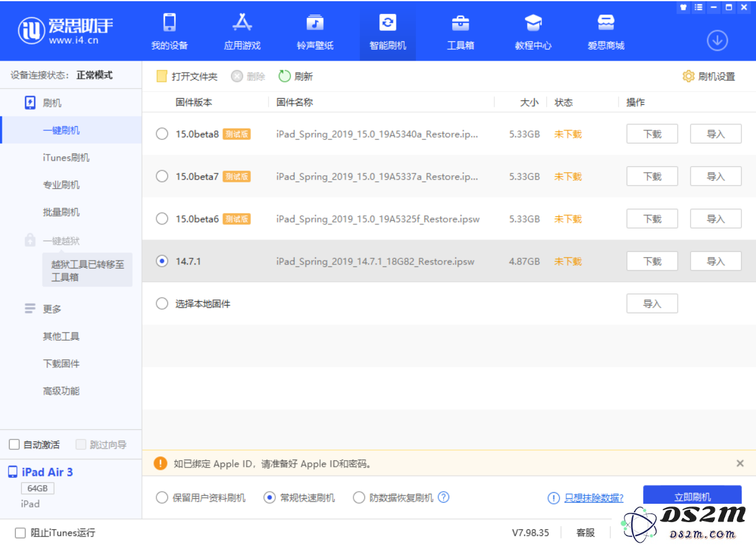
Task: Open the 教程中心 tutorial tab
Action: [x=533, y=32]
